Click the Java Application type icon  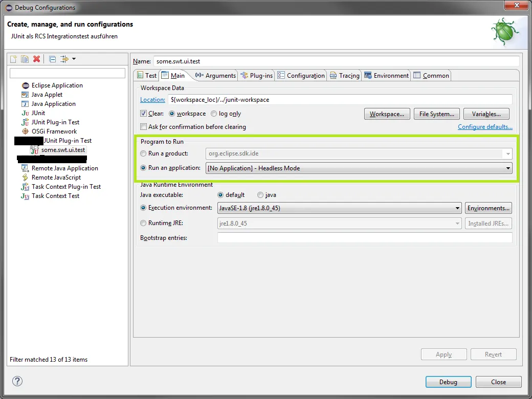coord(25,104)
